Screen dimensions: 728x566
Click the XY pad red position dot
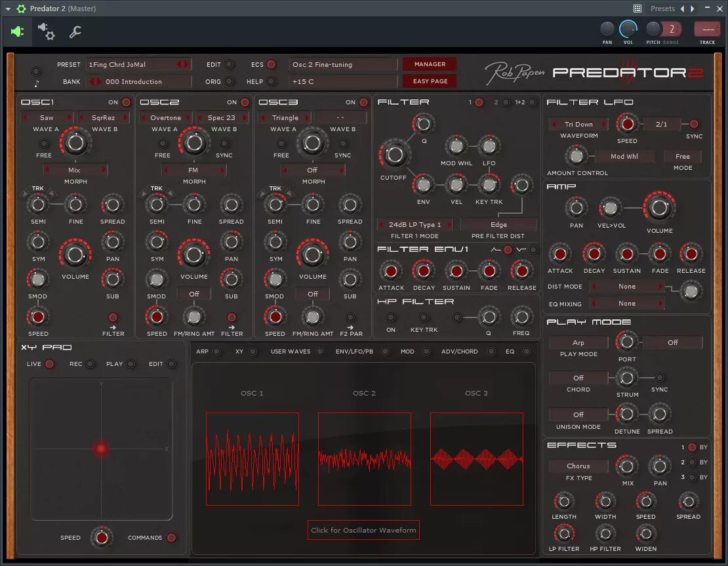point(101,449)
